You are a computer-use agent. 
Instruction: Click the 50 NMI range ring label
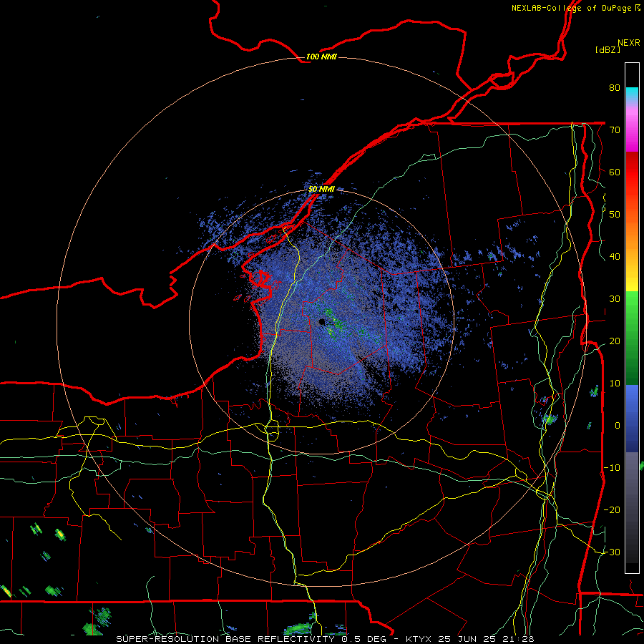tap(321, 189)
